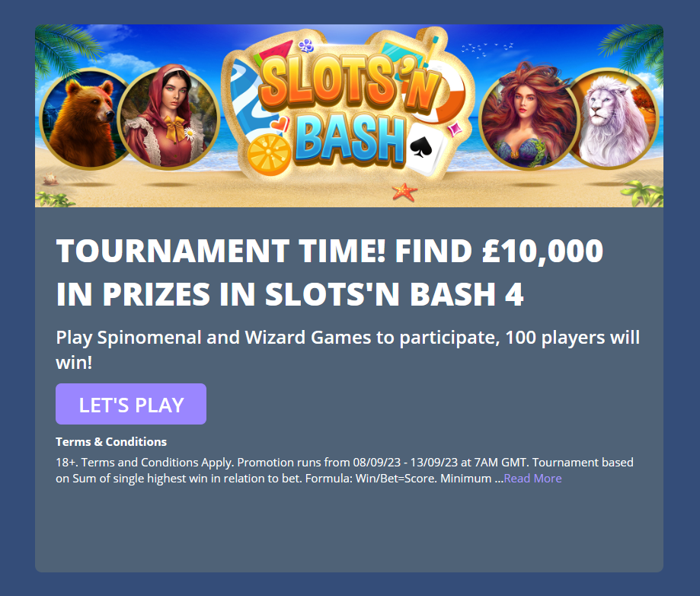Click the seashell on the beach

50,180
